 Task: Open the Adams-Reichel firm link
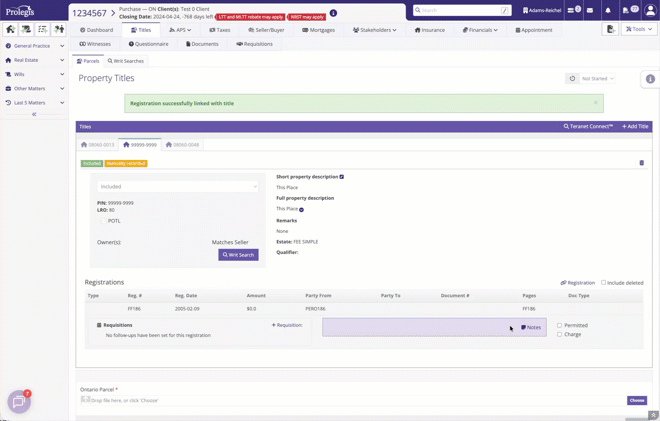tap(542, 10)
